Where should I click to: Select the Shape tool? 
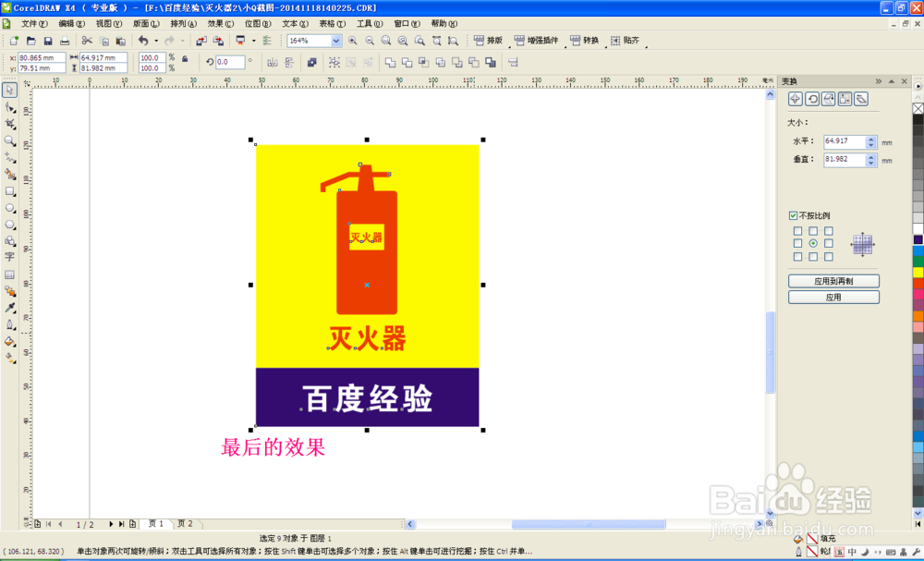11,108
